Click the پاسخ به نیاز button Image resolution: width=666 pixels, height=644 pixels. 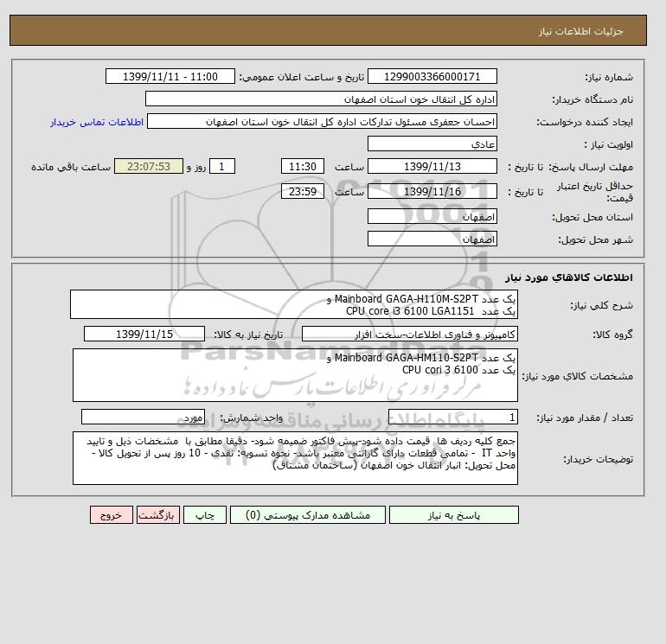pyautogui.click(x=453, y=514)
